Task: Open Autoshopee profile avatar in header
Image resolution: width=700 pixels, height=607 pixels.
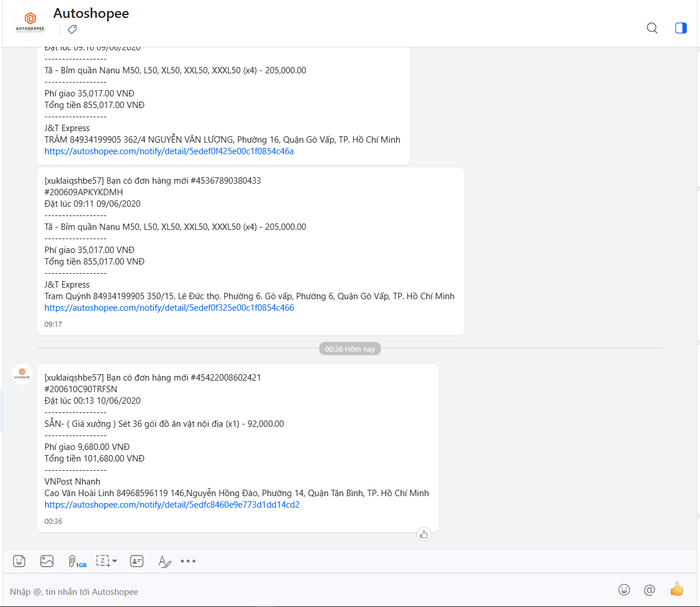Action: 30,23
